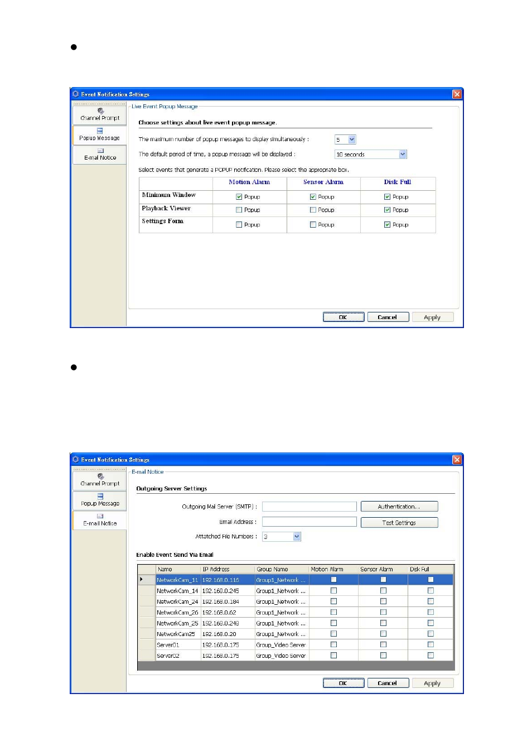Select E-mail Notice tab in the E-mail Notice window
The width and height of the screenshot is (532, 756).
pos(100,520)
